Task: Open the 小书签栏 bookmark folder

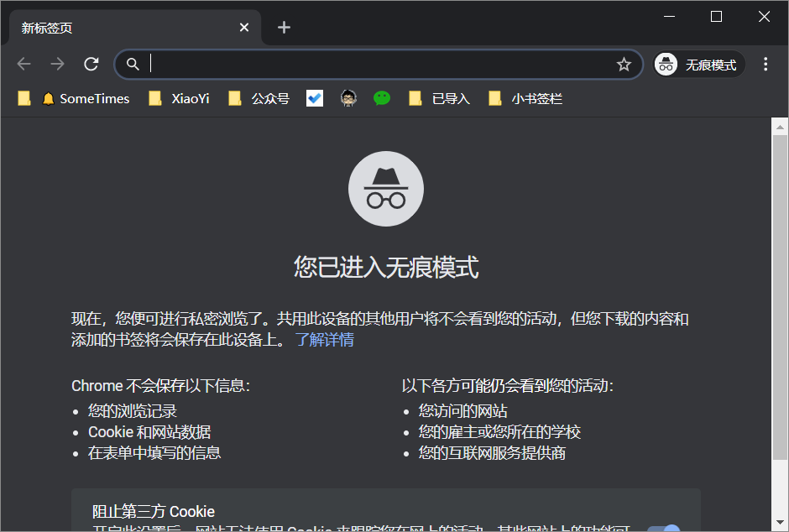Action: pyautogui.click(x=525, y=98)
